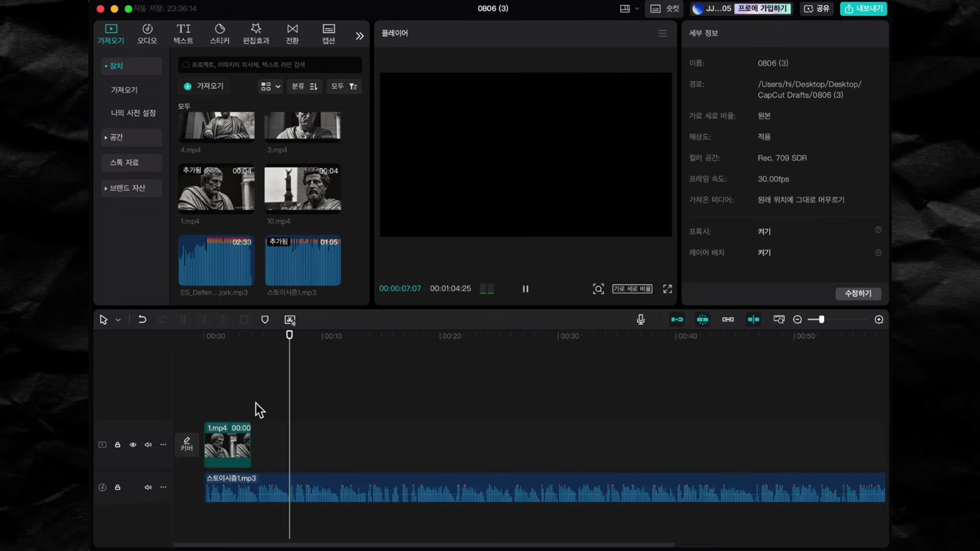This screenshot has width=980, height=551.
Task: Toggle preview axis in the timeline
Action: click(753, 320)
